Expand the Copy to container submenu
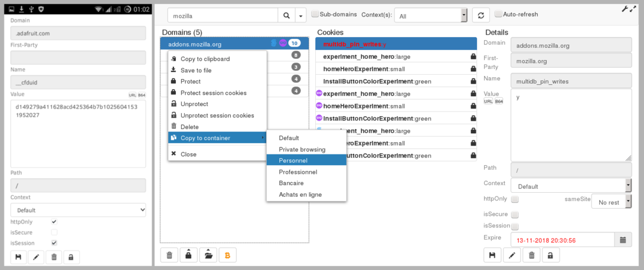 [217, 138]
